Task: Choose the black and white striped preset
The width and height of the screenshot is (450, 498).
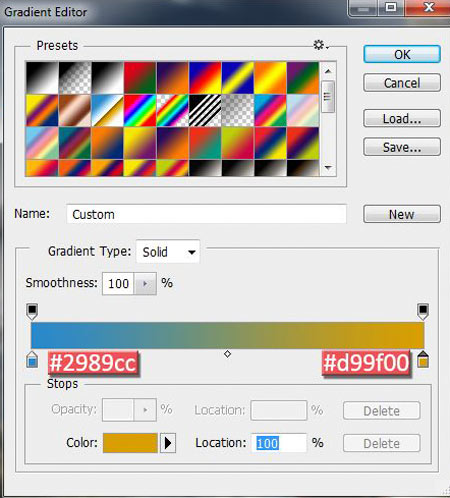Action: (x=205, y=110)
